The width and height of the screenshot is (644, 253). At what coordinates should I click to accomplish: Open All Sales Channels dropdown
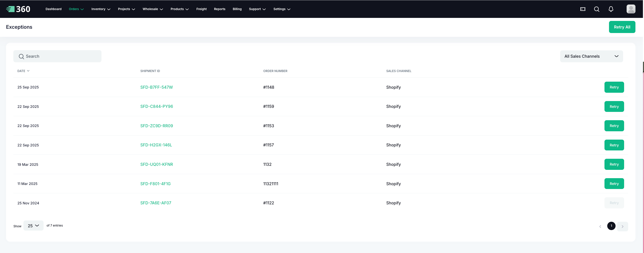(591, 56)
